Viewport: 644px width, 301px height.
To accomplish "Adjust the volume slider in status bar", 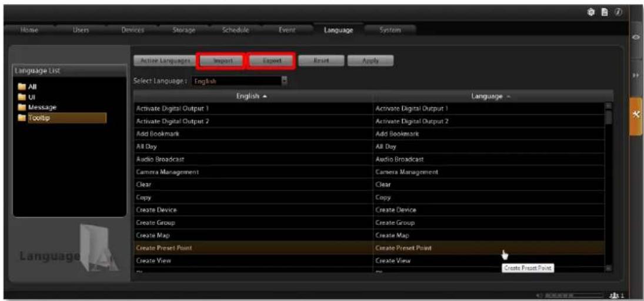I will click(x=573, y=295).
